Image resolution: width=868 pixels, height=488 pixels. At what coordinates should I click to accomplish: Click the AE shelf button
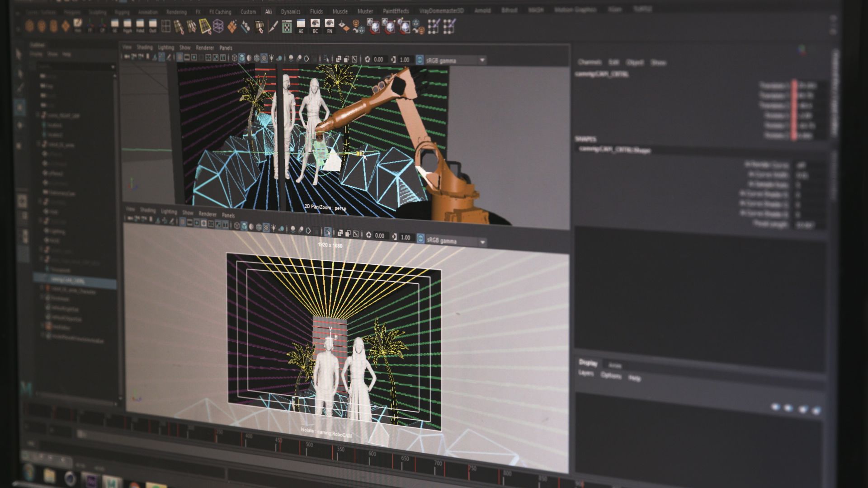[301, 25]
